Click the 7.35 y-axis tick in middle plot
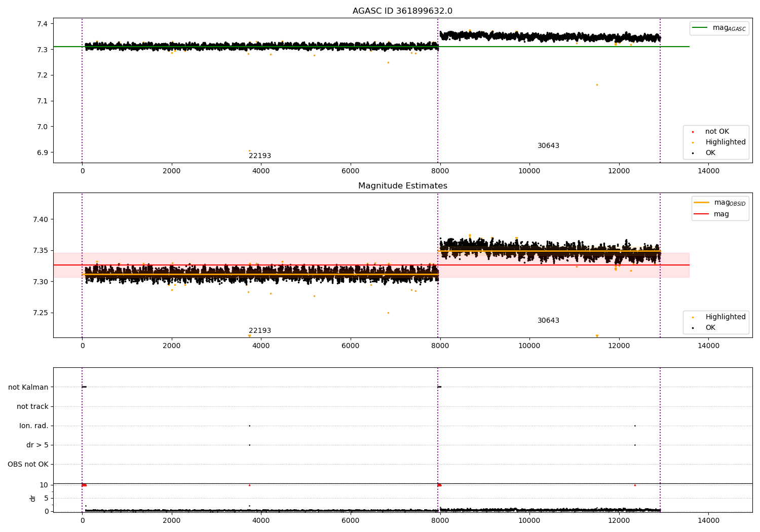760x532 pixels. click(x=40, y=251)
